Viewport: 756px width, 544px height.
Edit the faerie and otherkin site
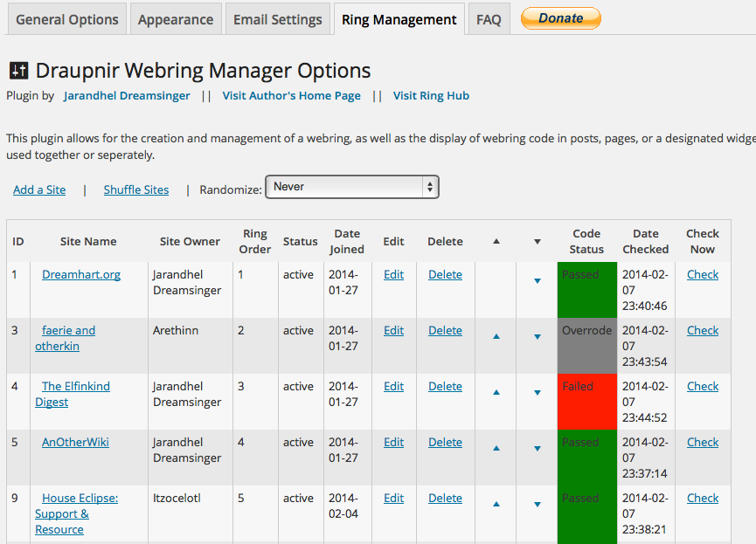pos(393,330)
